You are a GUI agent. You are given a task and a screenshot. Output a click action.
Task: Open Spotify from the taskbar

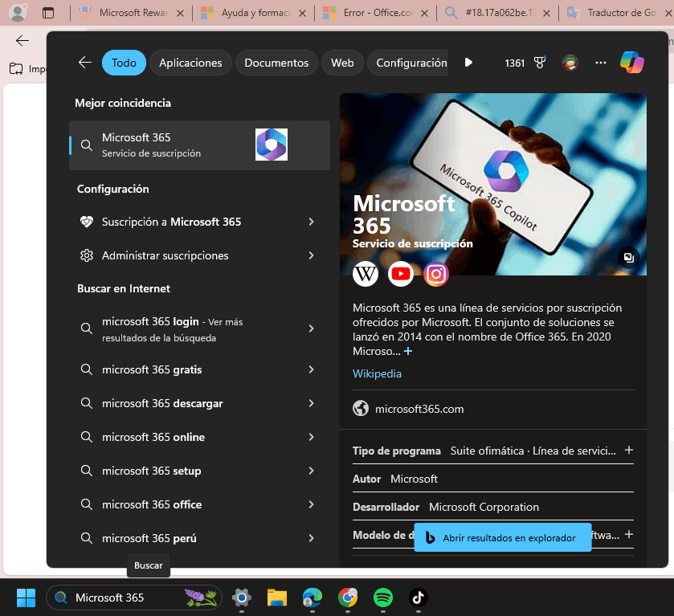coord(383,598)
